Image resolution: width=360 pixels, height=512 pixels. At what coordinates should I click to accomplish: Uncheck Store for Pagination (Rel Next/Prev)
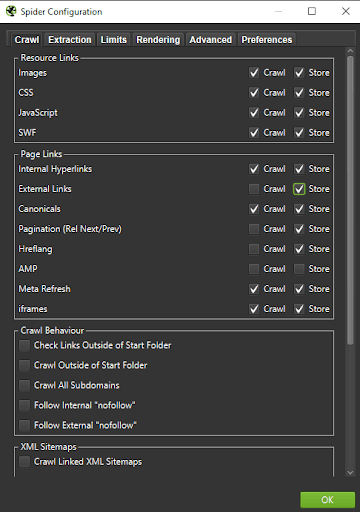coord(299,229)
